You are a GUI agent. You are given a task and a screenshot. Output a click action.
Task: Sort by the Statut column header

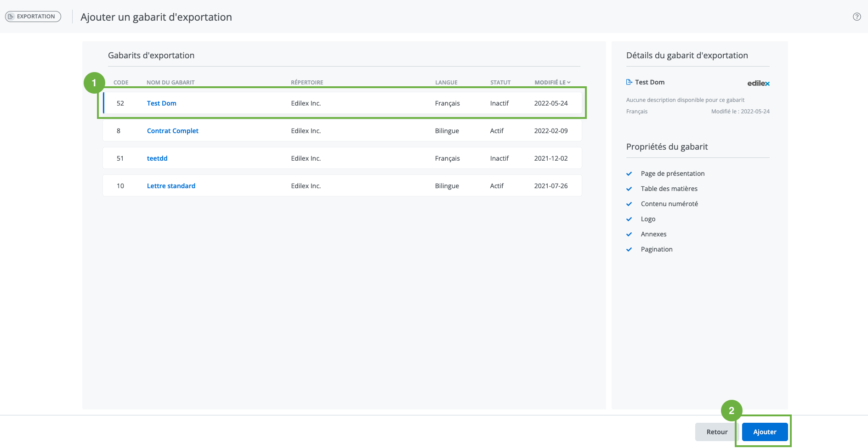click(x=500, y=83)
